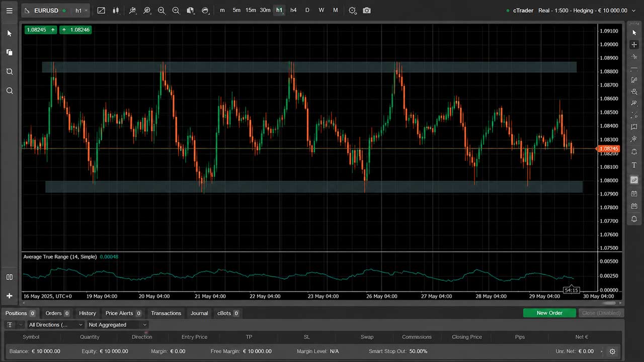Screen dimensions: 644x362
Task: Select the highlighted rectangle drawing tool
Action: [x=634, y=179]
